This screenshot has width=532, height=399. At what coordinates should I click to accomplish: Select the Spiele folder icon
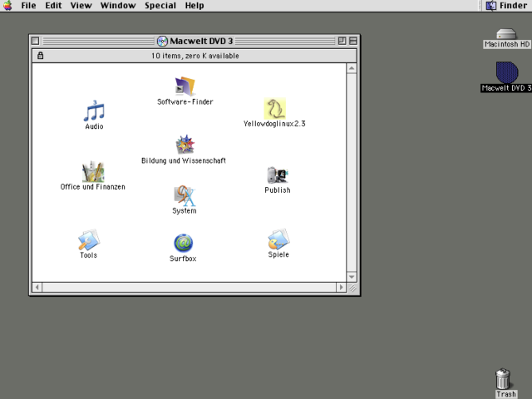(278, 239)
